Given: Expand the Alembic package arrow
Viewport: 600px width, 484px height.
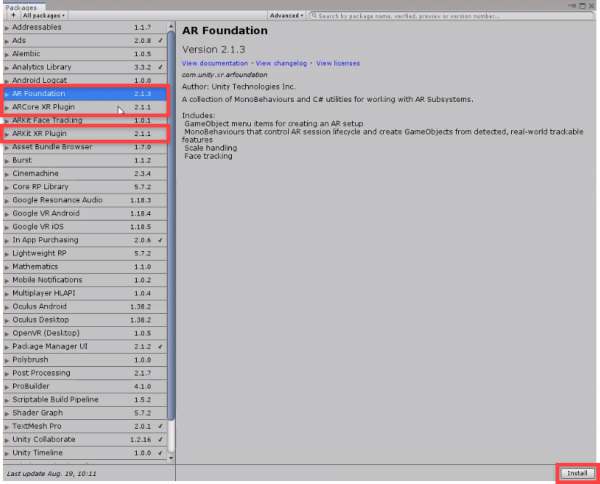Looking at the screenshot, I should [7, 54].
